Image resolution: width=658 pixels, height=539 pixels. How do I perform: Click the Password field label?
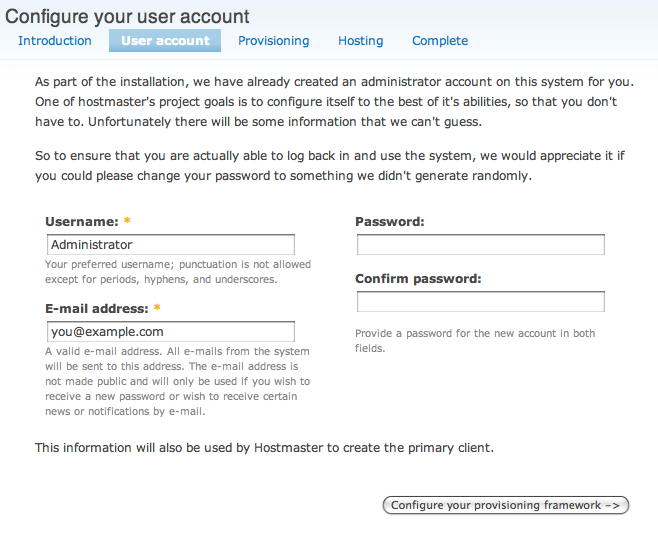click(390, 221)
